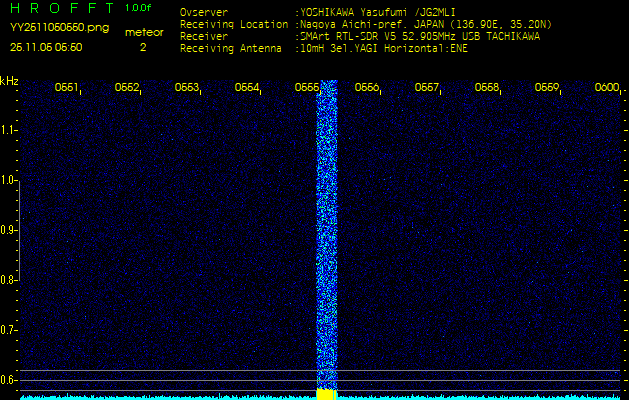Select observer name YOSHIKAWA Yasufumi /JG2MLI
The image size is (629, 400).
click(x=377, y=13)
